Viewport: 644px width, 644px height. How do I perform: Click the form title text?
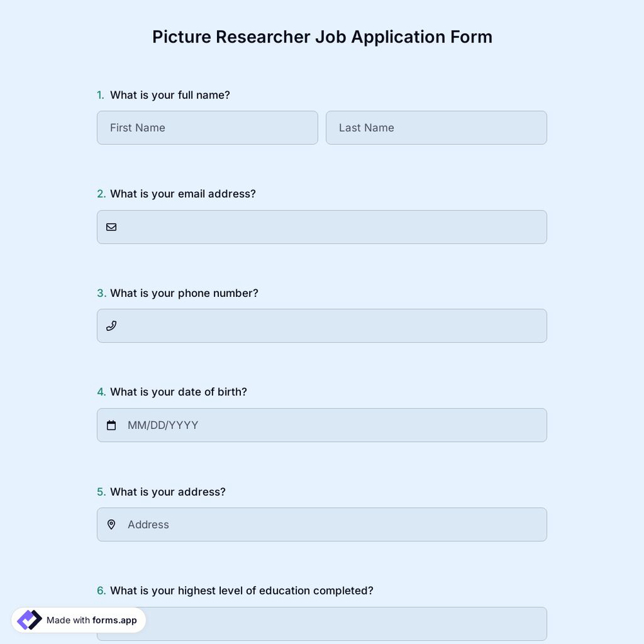(322, 37)
